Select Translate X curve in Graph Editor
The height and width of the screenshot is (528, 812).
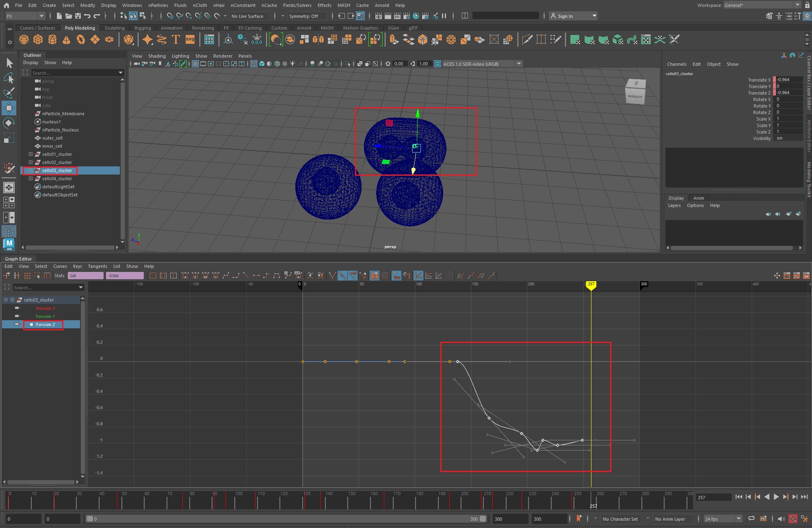click(45, 308)
